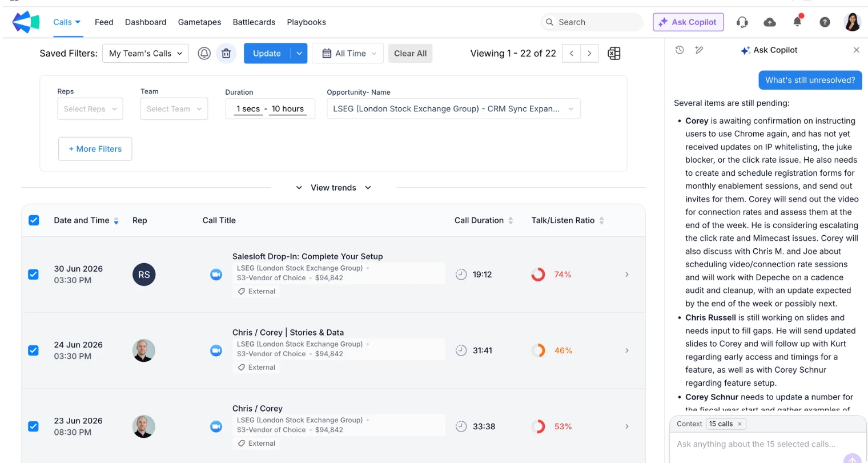Click the video icon for Stories & Data call
Viewport: 868px width, 476px height.
pyautogui.click(x=216, y=350)
